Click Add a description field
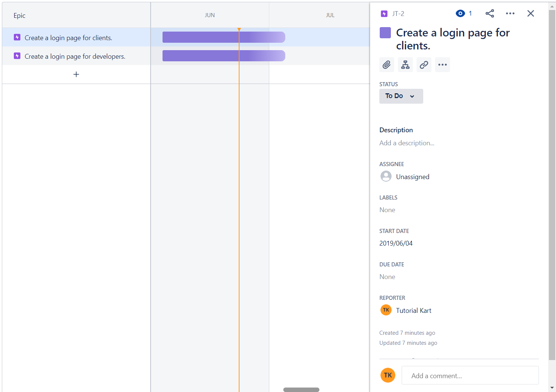Image resolution: width=556 pixels, height=392 pixels. tap(407, 143)
